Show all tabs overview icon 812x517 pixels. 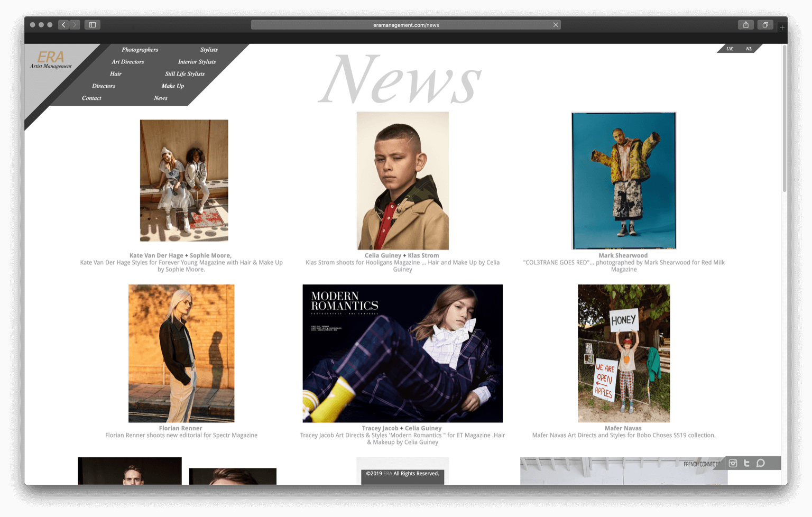point(765,25)
